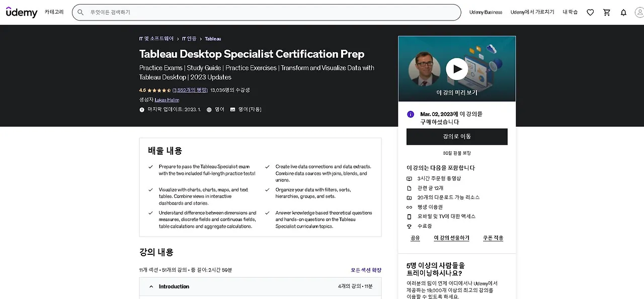Click checkmark beside Organize your data
The width and height of the screenshot is (644, 299).
point(267,190)
